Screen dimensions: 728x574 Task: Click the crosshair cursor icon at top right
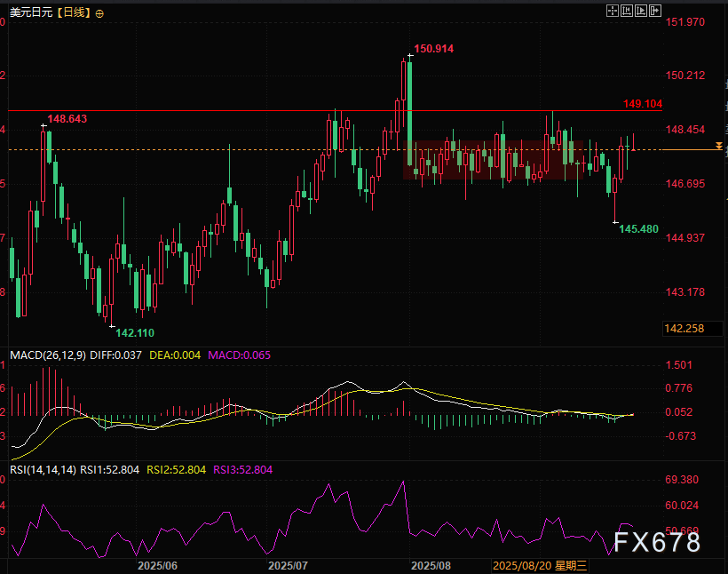point(612,12)
